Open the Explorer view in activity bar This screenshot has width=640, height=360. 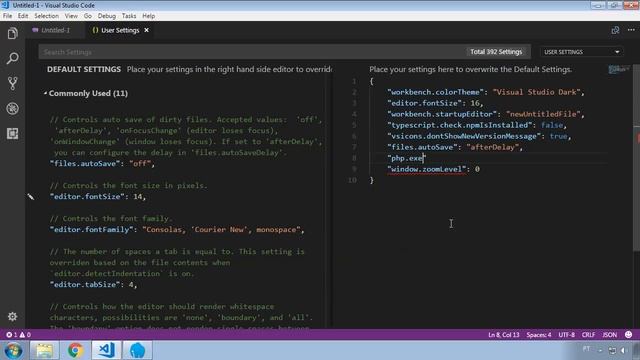click(12, 33)
